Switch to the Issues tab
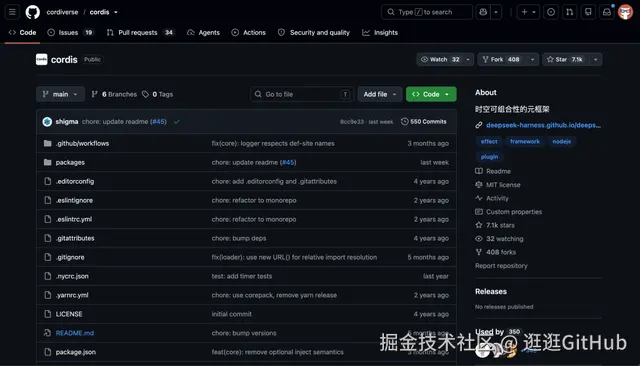 click(x=71, y=33)
